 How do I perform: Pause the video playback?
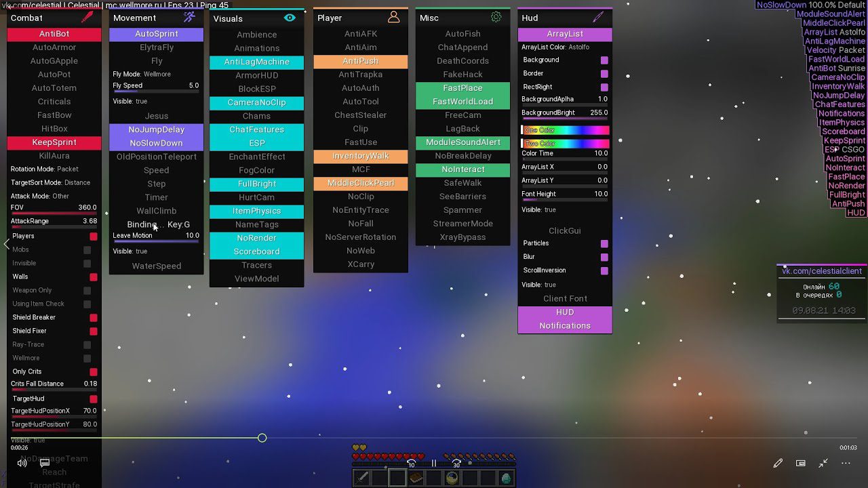[x=434, y=463]
